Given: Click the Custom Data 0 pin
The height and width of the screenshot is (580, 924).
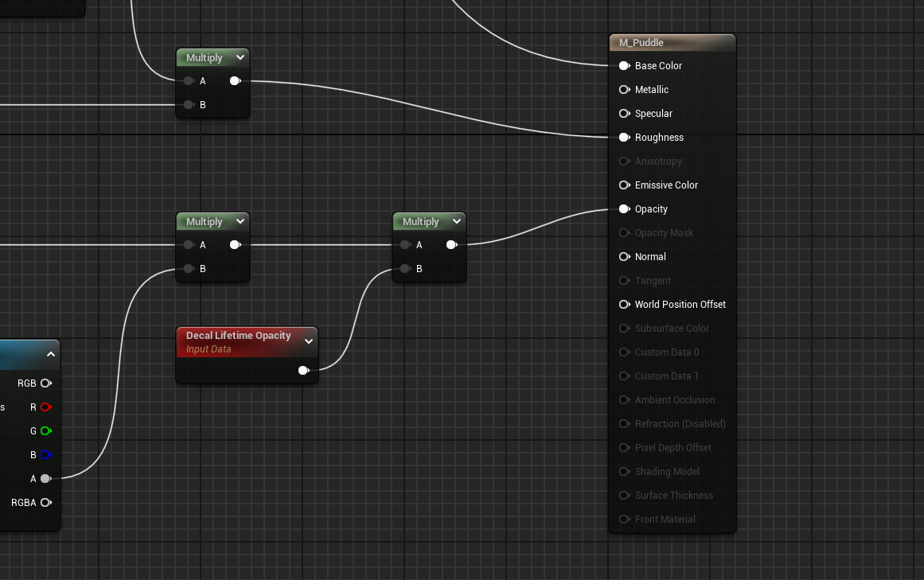Looking at the screenshot, I should pyautogui.click(x=625, y=352).
